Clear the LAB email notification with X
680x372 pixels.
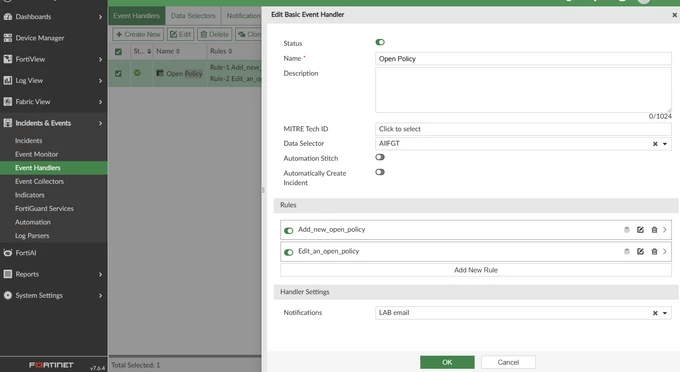655,313
